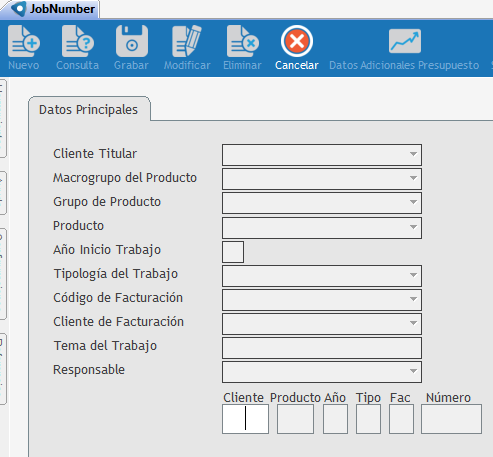This screenshot has height=457, width=493.
Task: Open the Macrogrupo del Producto dropdown
Action: 322,179
